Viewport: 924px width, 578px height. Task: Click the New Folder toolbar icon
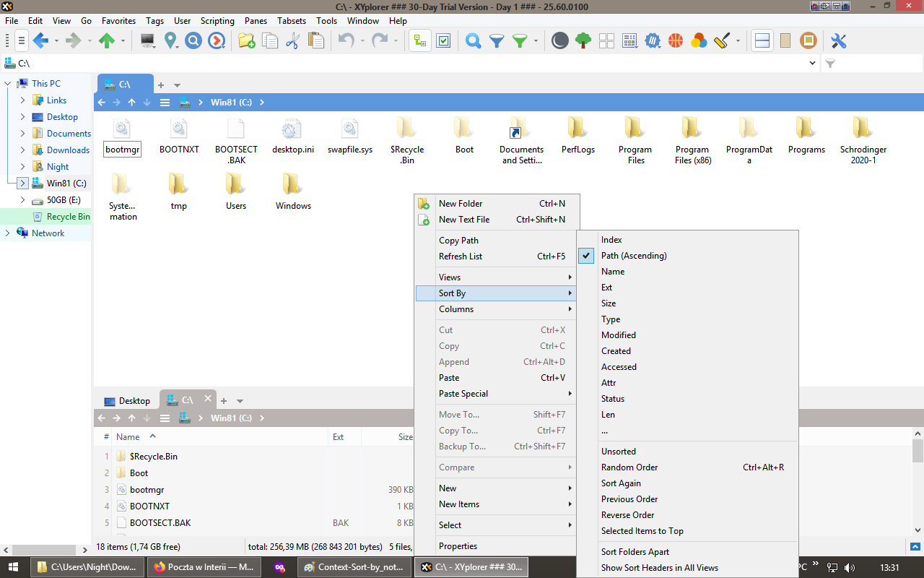(247, 41)
